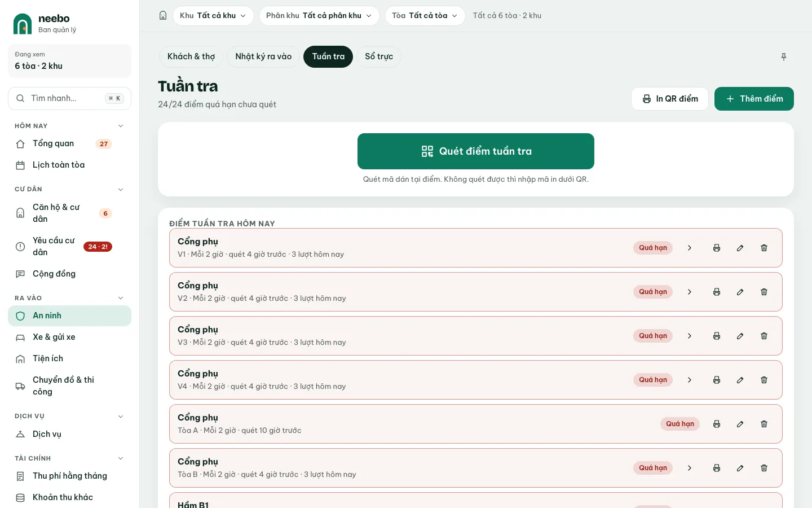Click the Thêm điểm button
This screenshot has width=812, height=508.
[x=754, y=99]
